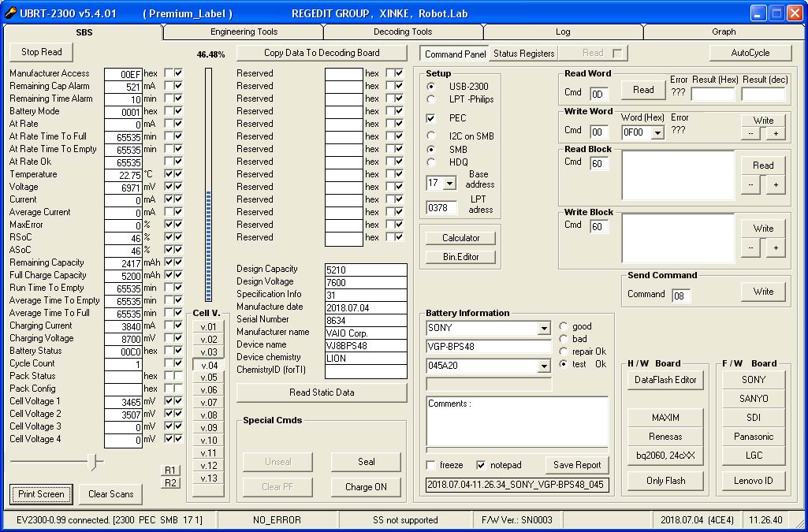Screen dimensions: 808x532
Task: Toggle the freeze checkbox
Action: [430, 466]
